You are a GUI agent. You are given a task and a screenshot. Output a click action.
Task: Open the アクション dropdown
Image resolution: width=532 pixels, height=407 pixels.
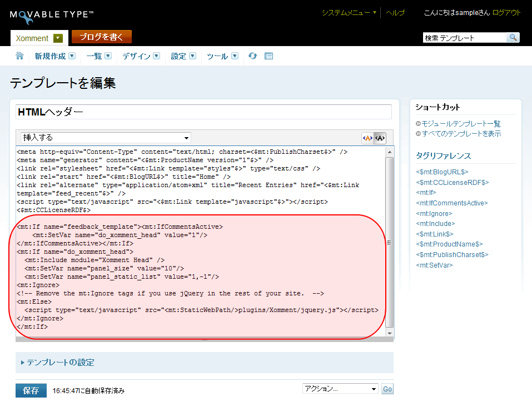point(340,388)
